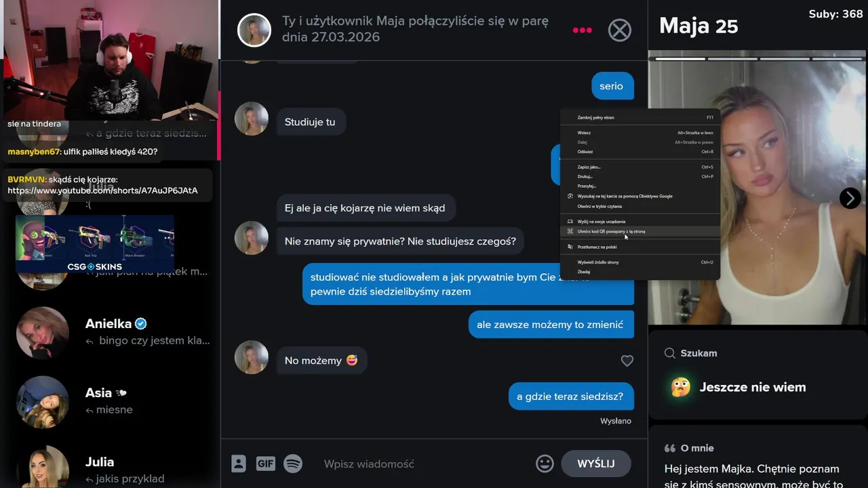This screenshot has width=868, height=488.
Task: Click the WYŚLIJ send button
Action: click(596, 464)
